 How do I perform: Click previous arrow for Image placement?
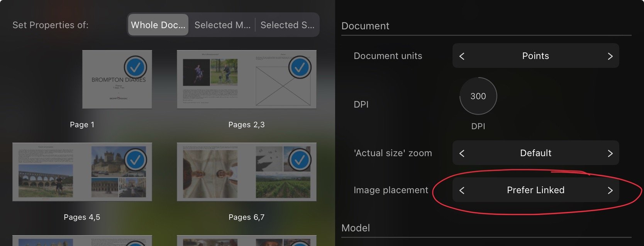point(462,190)
